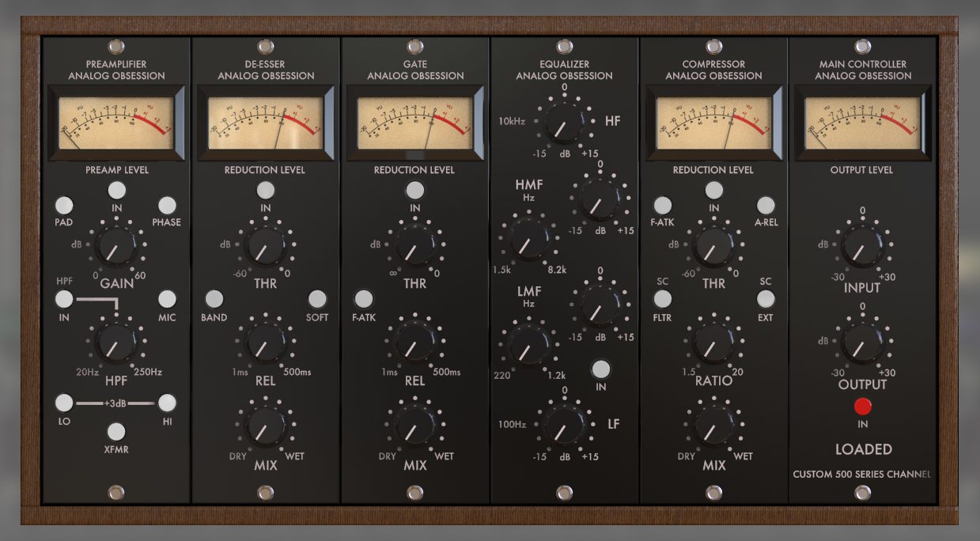Bypass the Equalizer with its IN button
Viewport: 980px width, 541px height.
[x=601, y=369]
